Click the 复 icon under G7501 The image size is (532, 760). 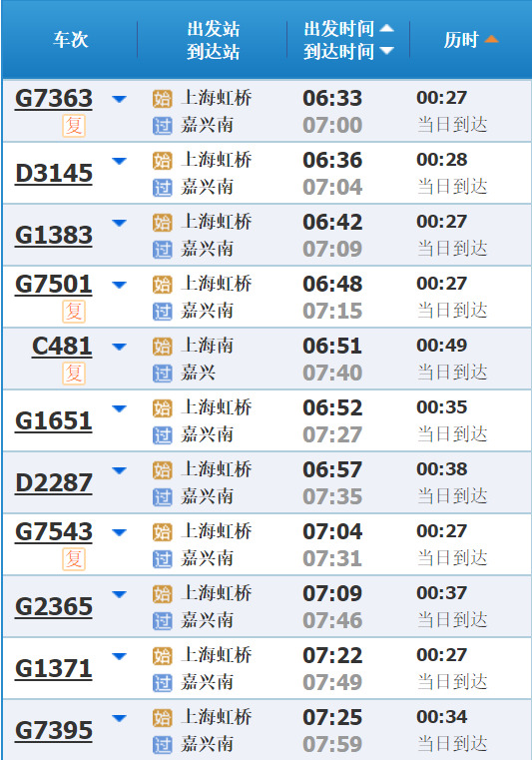(74, 312)
